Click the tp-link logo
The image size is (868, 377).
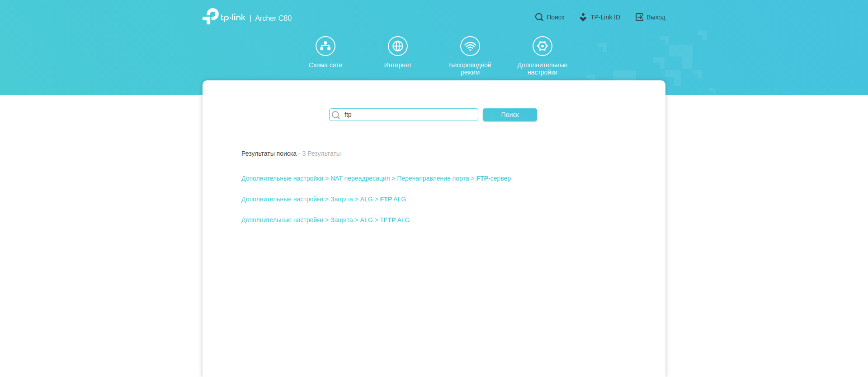click(224, 17)
